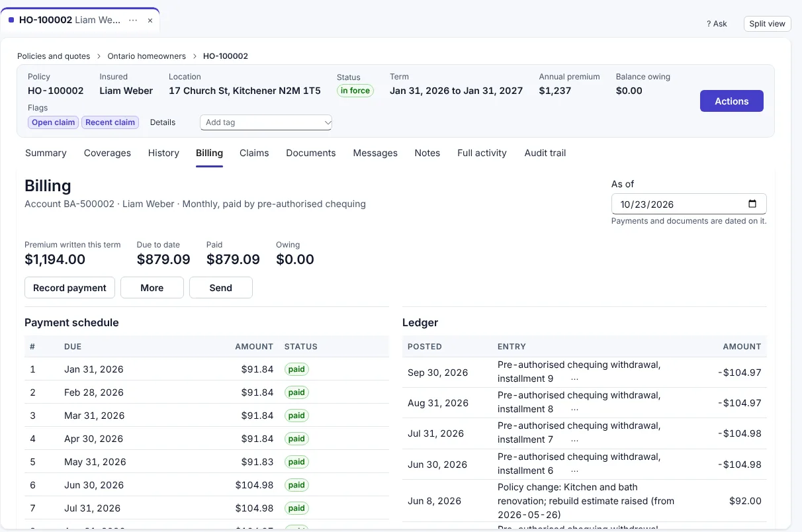Open the tab options ellipsis menu
The width and height of the screenshot is (802, 532).
pyautogui.click(x=133, y=20)
